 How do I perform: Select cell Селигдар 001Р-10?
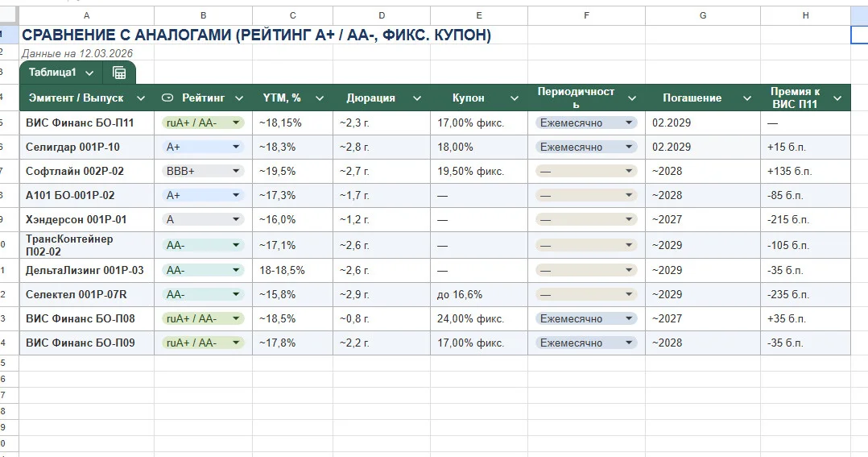point(86,147)
